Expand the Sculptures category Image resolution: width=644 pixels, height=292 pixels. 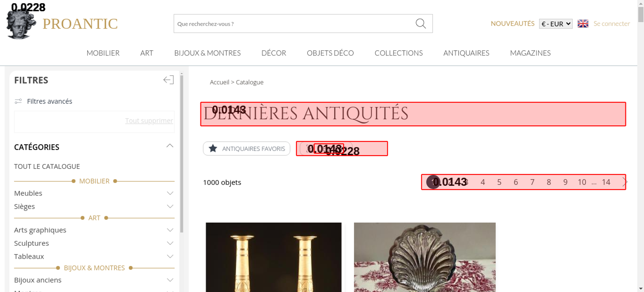point(170,243)
